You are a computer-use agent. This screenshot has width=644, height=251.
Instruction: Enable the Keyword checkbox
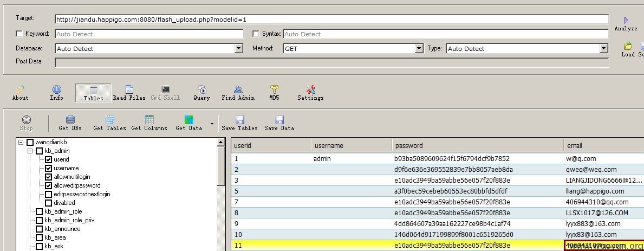coord(19,34)
